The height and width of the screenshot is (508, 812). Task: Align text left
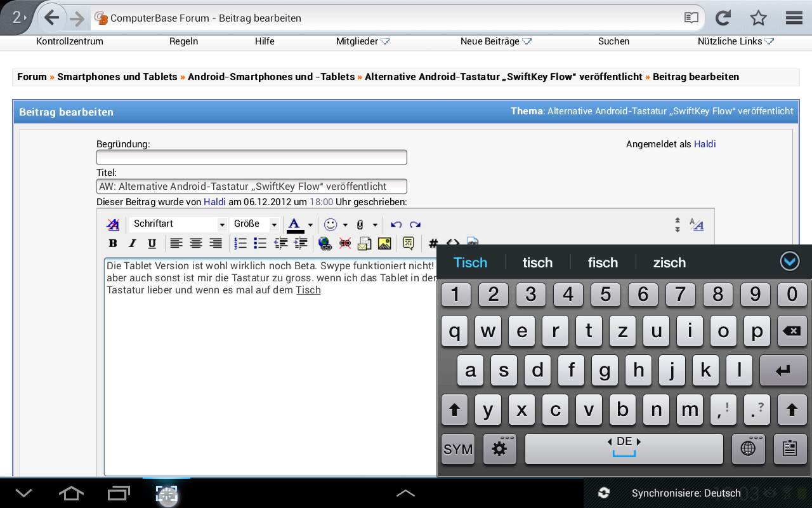point(176,243)
